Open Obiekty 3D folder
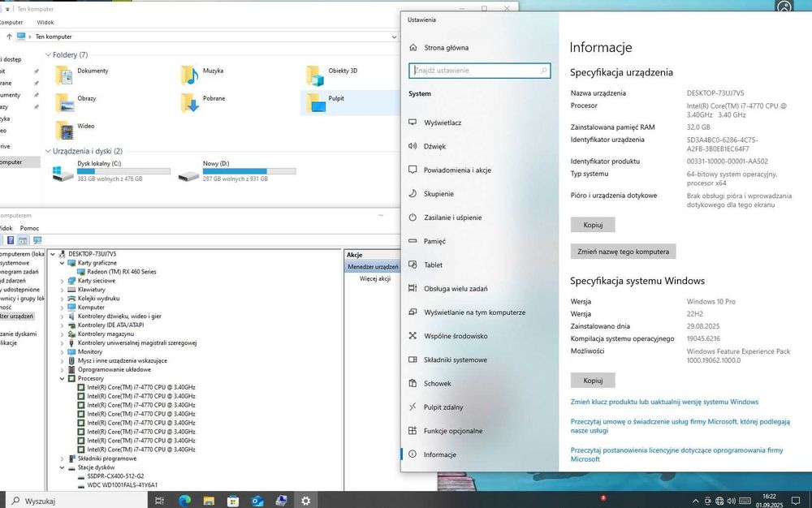812x508 pixels. click(x=332, y=75)
